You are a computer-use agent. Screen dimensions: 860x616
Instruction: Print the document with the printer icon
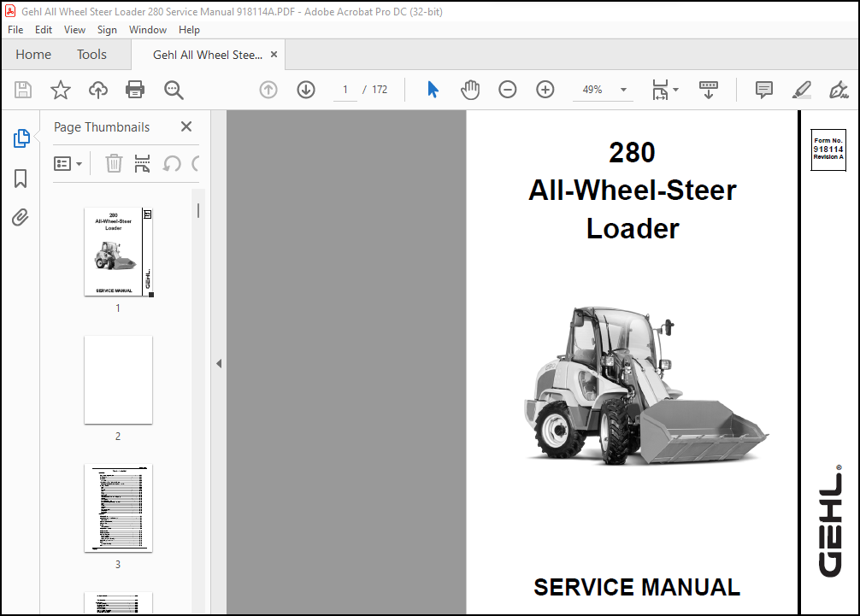click(x=135, y=90)
